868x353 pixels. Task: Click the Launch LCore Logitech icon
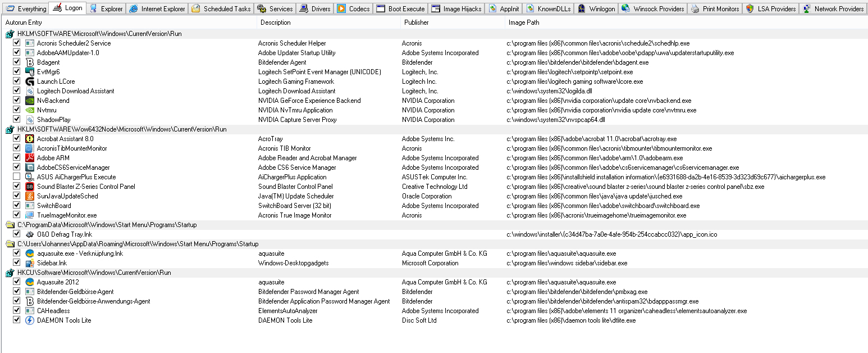click(30, 82)
